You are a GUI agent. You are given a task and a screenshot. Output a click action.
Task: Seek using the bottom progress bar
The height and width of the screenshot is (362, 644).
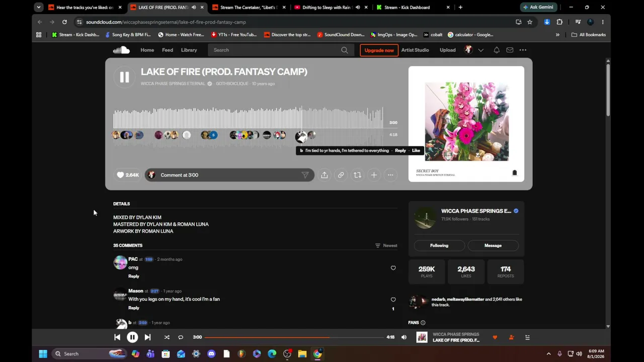click(x=294, y=337)
